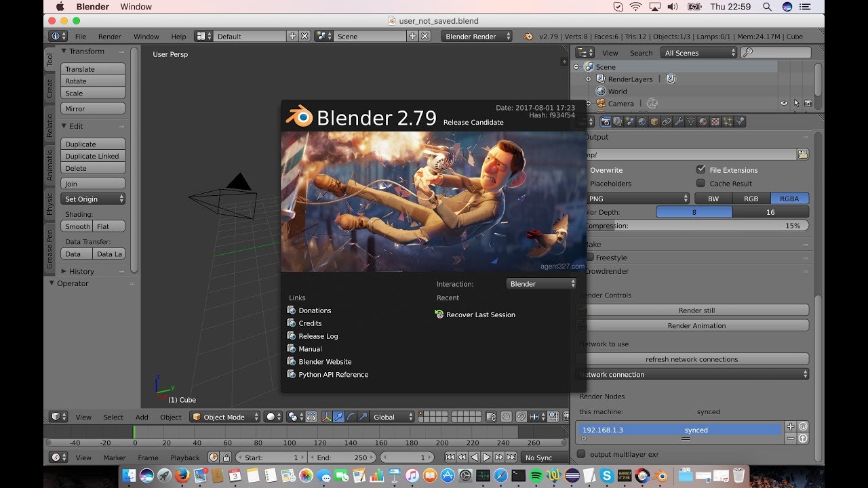Toggle output multilayer exr checkbox

pos(581,454)
